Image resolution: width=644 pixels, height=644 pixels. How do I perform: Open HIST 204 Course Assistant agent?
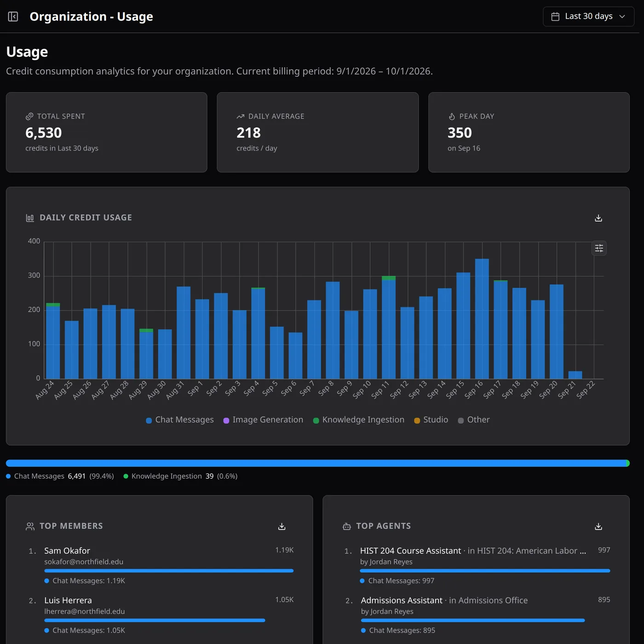411,551
